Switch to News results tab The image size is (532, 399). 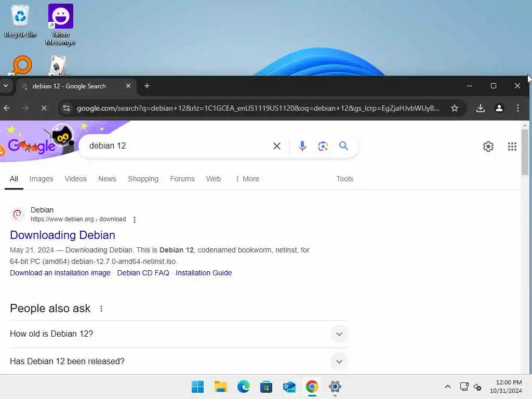pyautogui.click(x=107, y=179)
